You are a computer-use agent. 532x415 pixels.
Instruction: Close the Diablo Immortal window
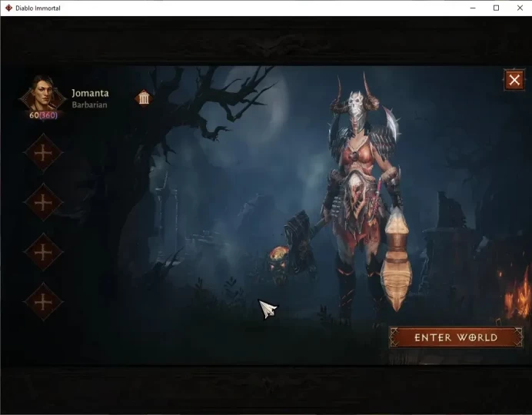pyautogui.click(x=520, y=8)
